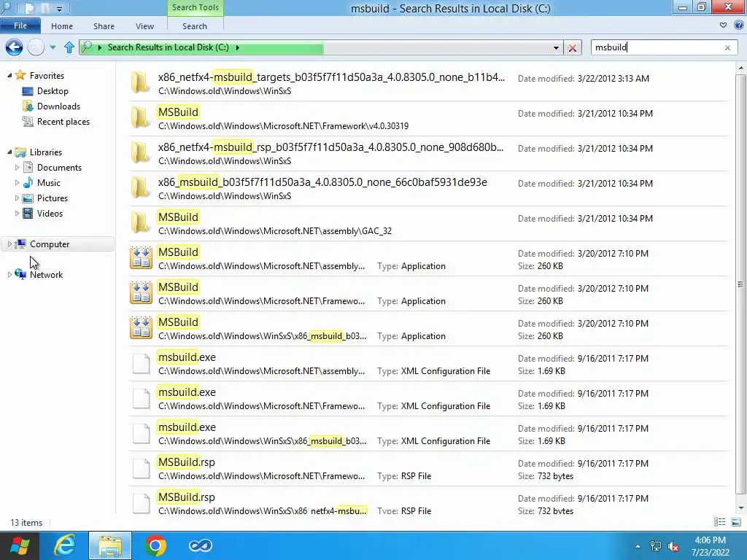Select MSBuild.rsp in Microsoft.NET\Framewo path

tap(429, 468)
